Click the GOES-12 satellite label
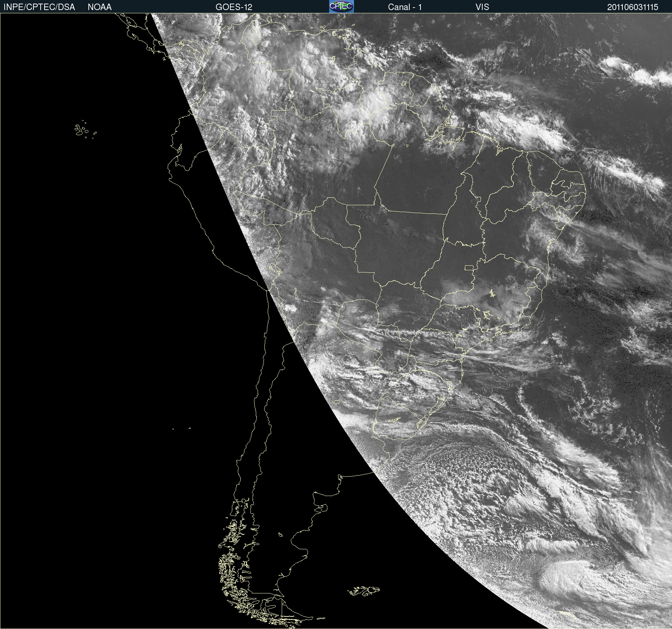The height and width of the screenshot is (629, 672). coord(234,7)
